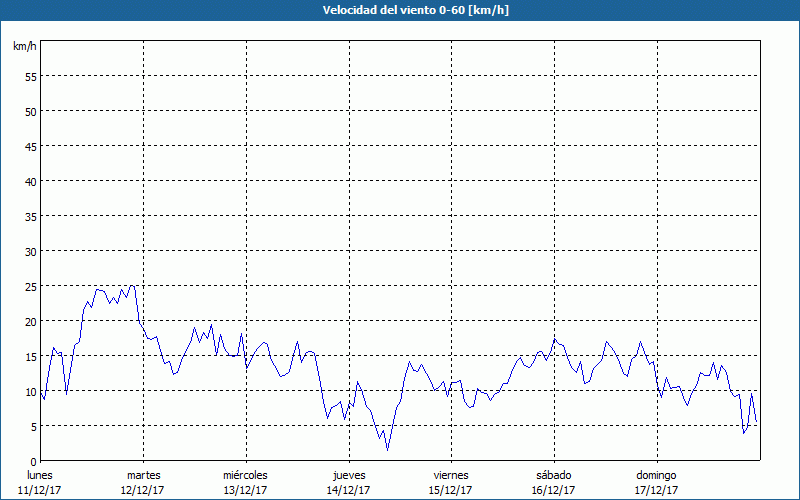Click the final data point at line's right end
The height and width of the screenshot is (500, 800).
pos(756,421)
